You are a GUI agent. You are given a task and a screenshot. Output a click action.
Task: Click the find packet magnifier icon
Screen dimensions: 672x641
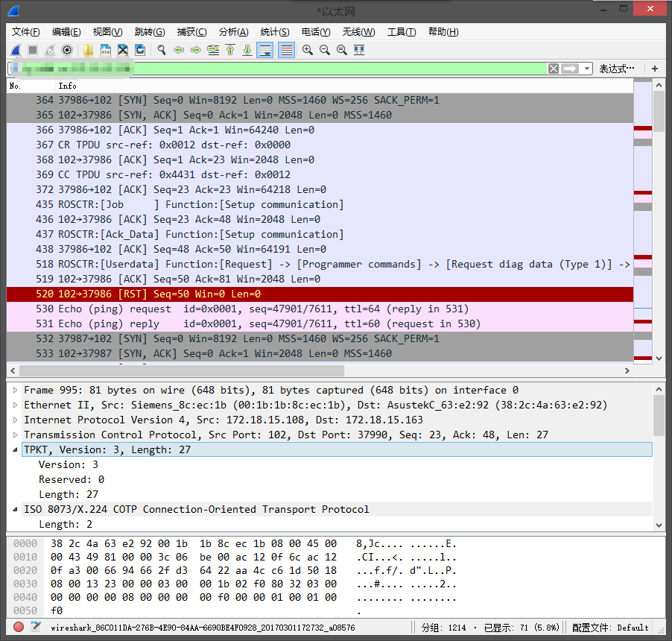161,50
